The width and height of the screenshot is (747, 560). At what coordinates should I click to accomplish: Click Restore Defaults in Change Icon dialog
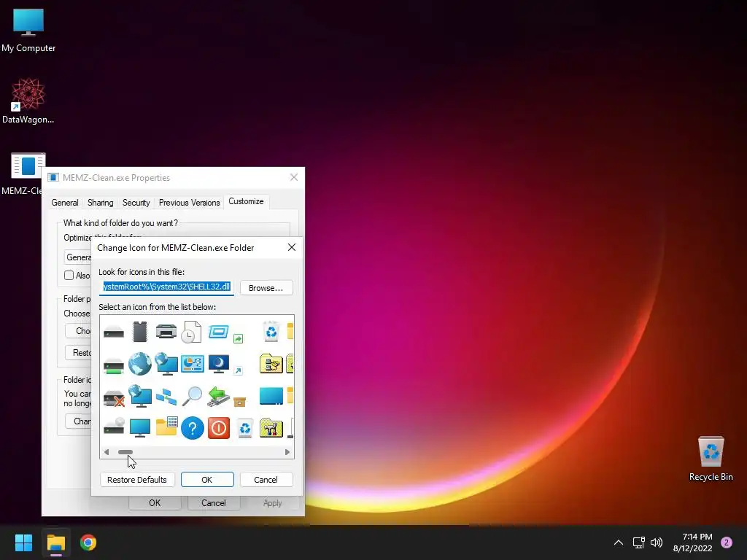click(137, 480)
